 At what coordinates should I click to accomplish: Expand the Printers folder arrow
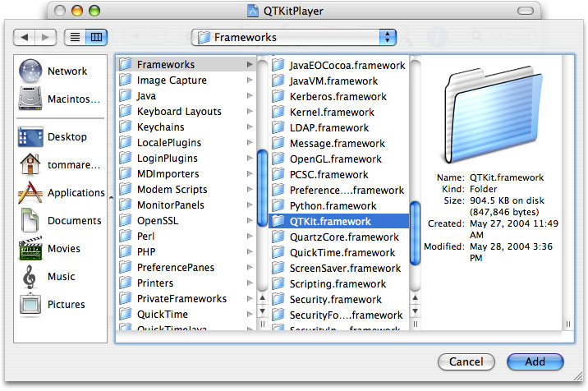[x=250, y=283]
